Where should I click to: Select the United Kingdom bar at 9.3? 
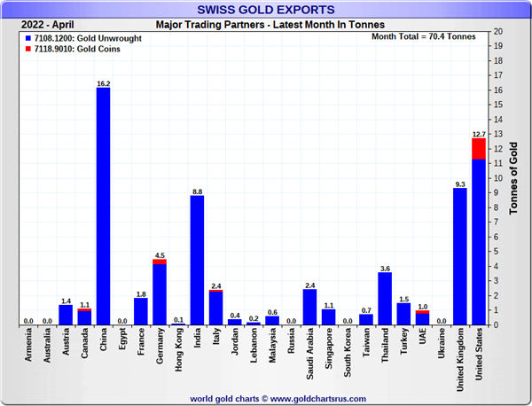coord(459,256)
